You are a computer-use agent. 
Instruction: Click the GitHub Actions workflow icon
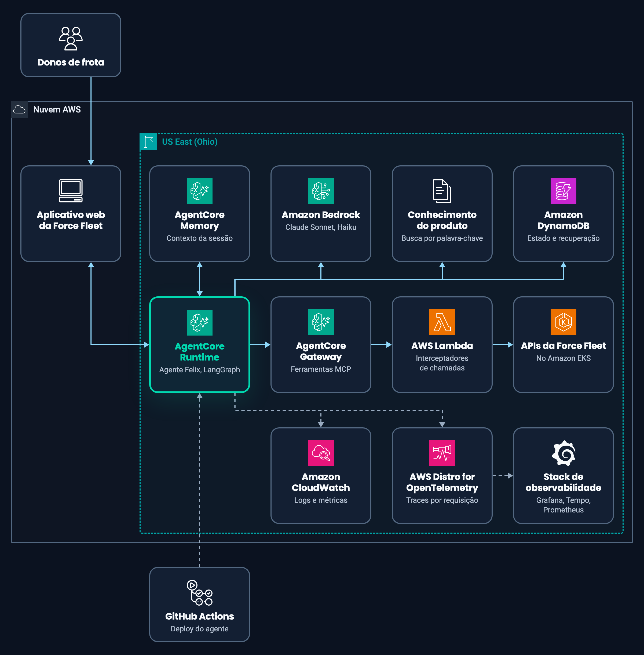click(x=200, y=592)
